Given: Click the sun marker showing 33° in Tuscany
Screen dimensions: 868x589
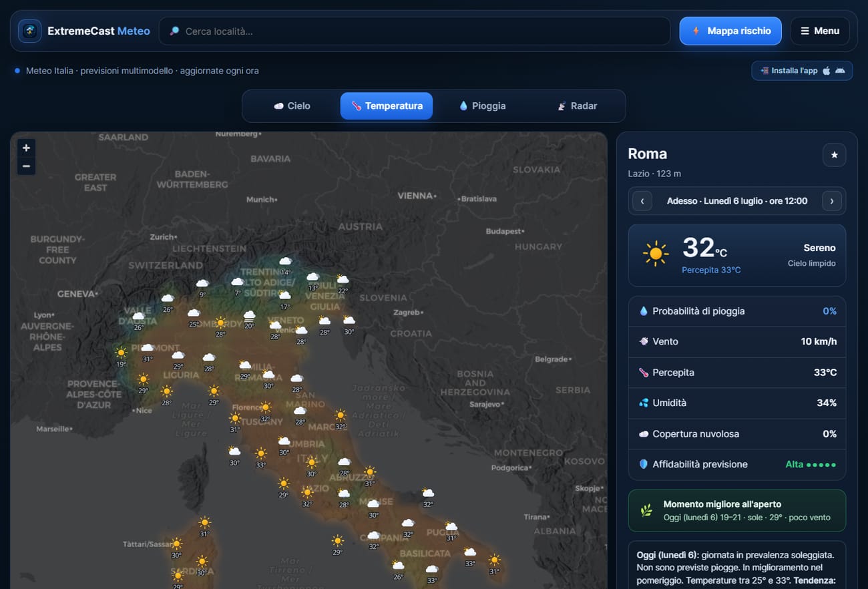Looking at the screenshot, I should point(260,457).
